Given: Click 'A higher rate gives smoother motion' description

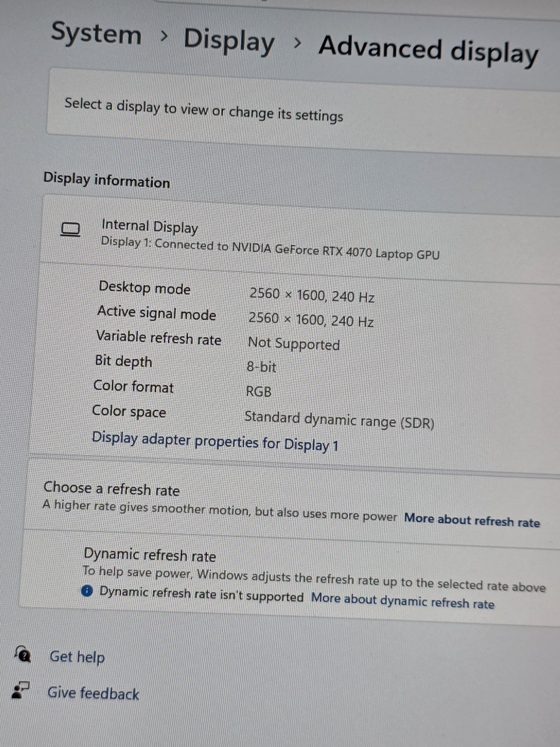Looking at the screenshot, I should coord(220,510).
